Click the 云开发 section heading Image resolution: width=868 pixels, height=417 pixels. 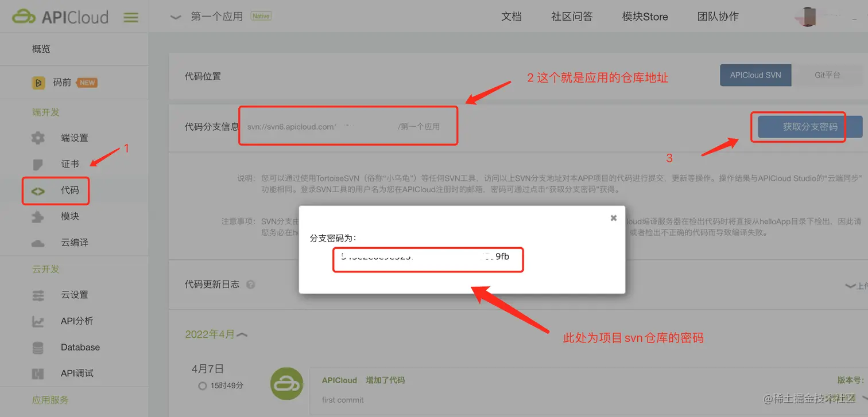(x=46, y=269)
